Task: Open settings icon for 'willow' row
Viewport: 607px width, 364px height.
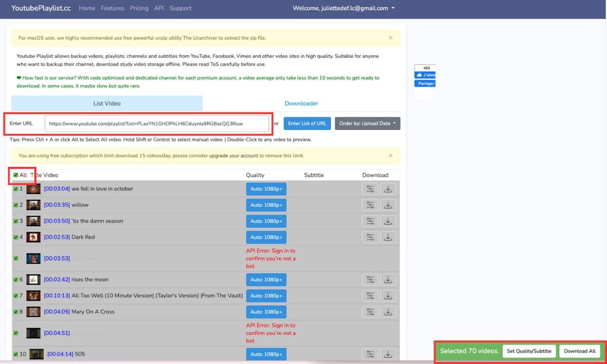Action: [x=370, y=205]
